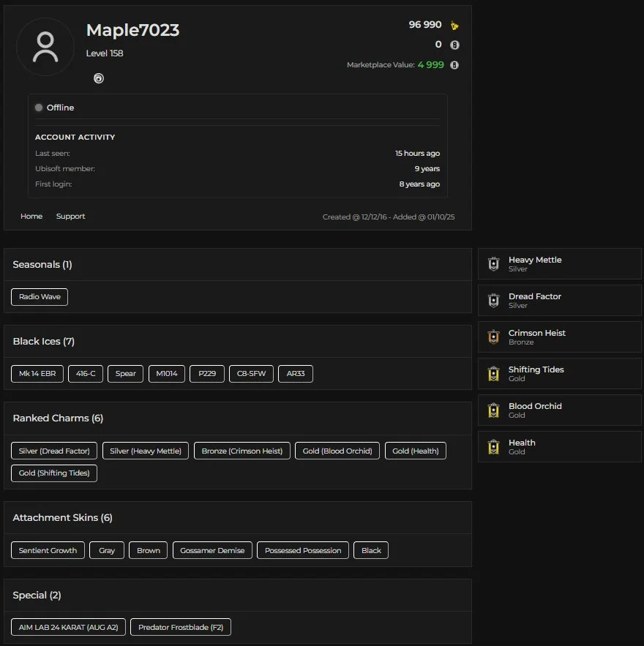Screen dimensions: 644x646
Task: Click the Offline status indicator dot
Action: coord(39,108)
